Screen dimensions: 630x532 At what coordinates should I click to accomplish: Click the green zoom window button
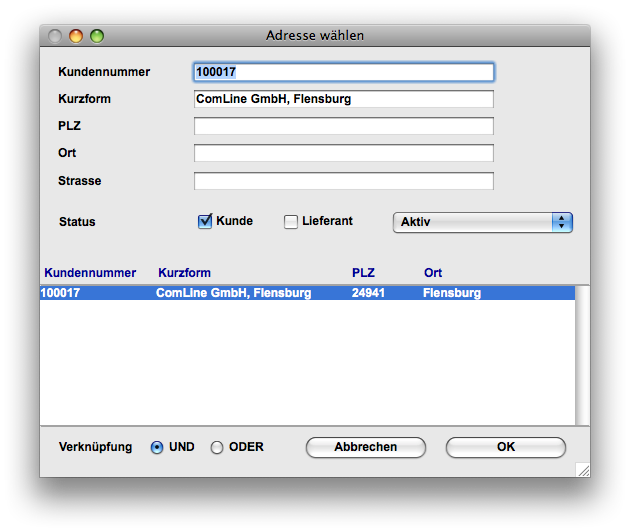pyautogui.click(x=97, y=36)
